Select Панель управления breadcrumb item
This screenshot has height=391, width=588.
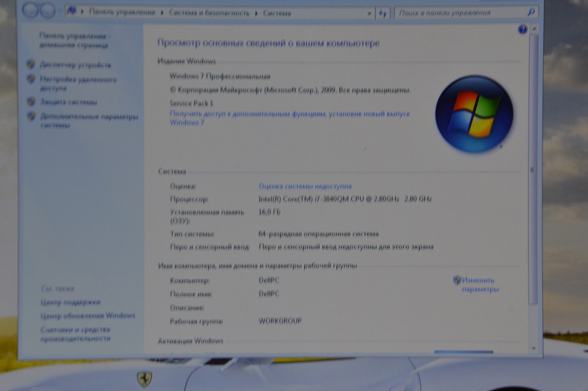pos(122,12)
